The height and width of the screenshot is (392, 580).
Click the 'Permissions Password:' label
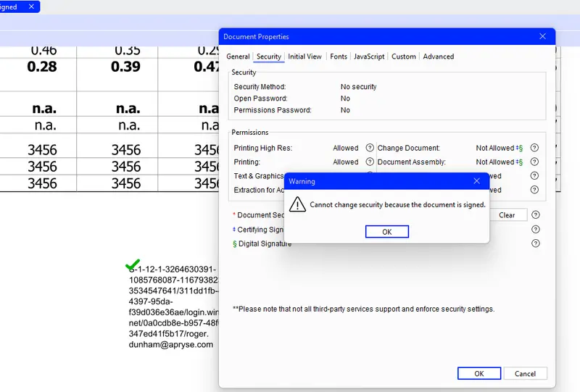click(273, 110)
